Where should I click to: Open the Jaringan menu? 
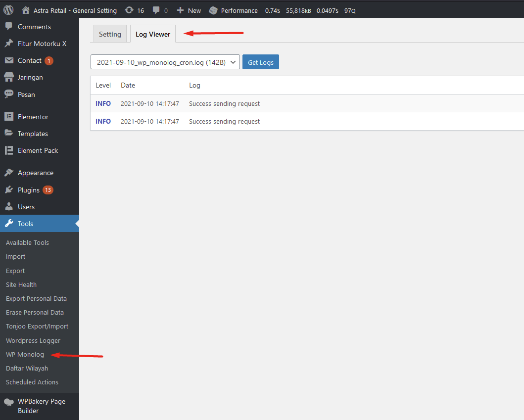point(30,78)
